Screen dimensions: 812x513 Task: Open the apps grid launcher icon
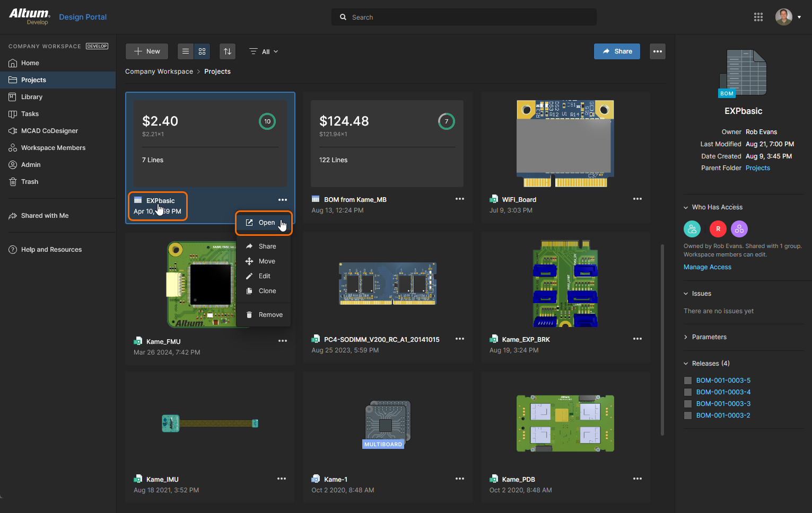pos(758,17)
